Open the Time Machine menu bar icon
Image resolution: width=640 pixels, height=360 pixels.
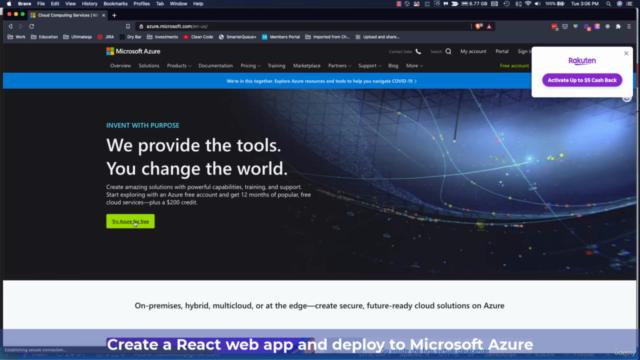click(x=507, y=4)
